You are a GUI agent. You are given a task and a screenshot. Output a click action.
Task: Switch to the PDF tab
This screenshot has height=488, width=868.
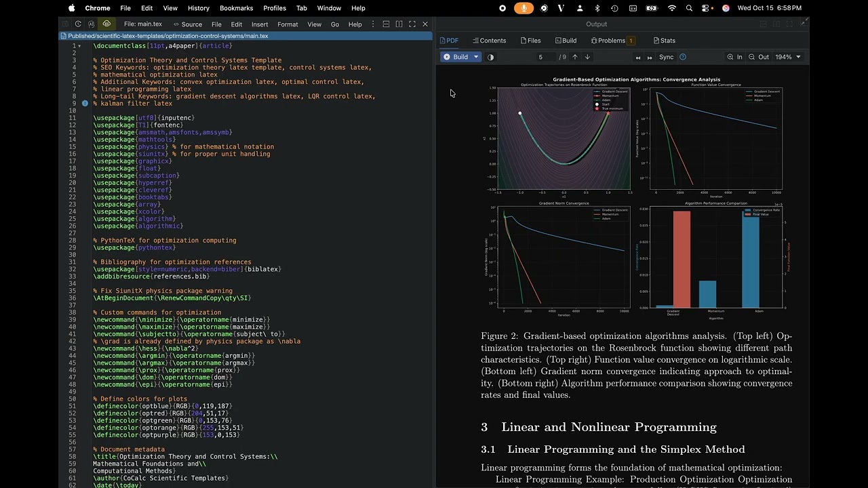(450, 41)
